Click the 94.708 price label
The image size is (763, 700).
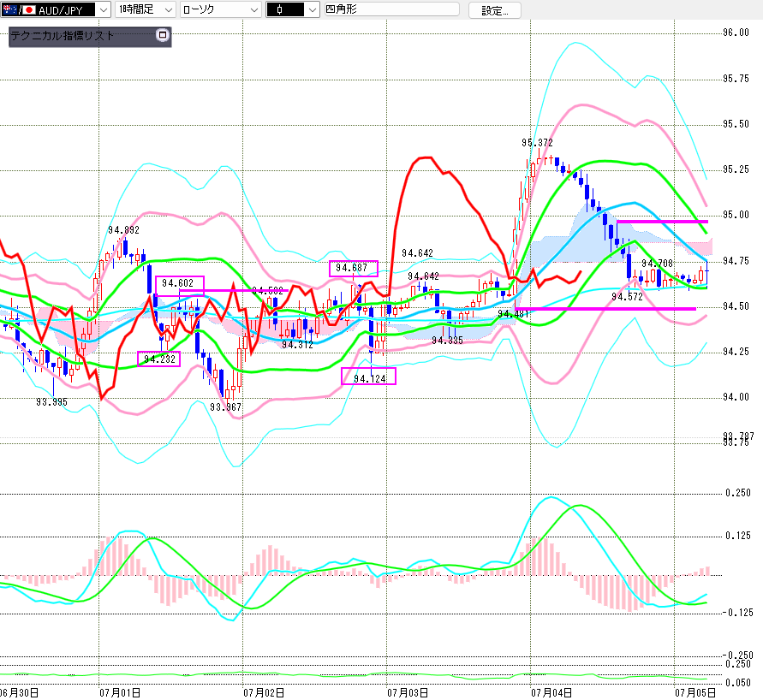point(657,264)
